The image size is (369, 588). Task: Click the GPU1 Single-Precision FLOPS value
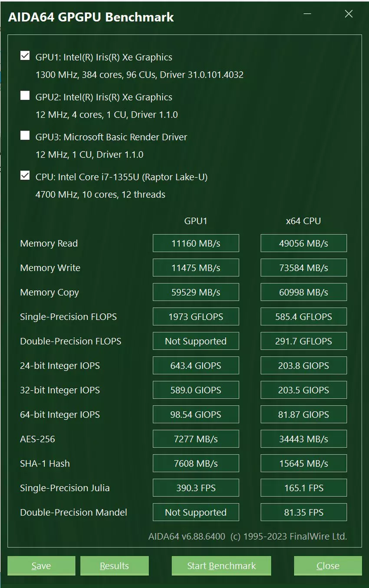[x=196, y=317]
